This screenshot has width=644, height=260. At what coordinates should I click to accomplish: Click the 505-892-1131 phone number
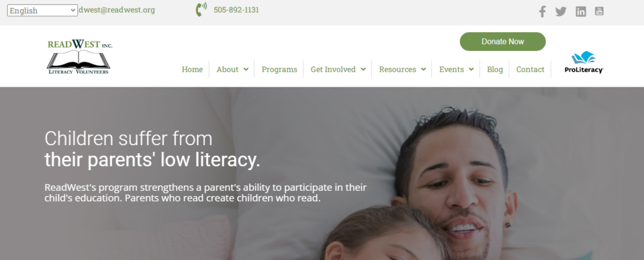236,10
